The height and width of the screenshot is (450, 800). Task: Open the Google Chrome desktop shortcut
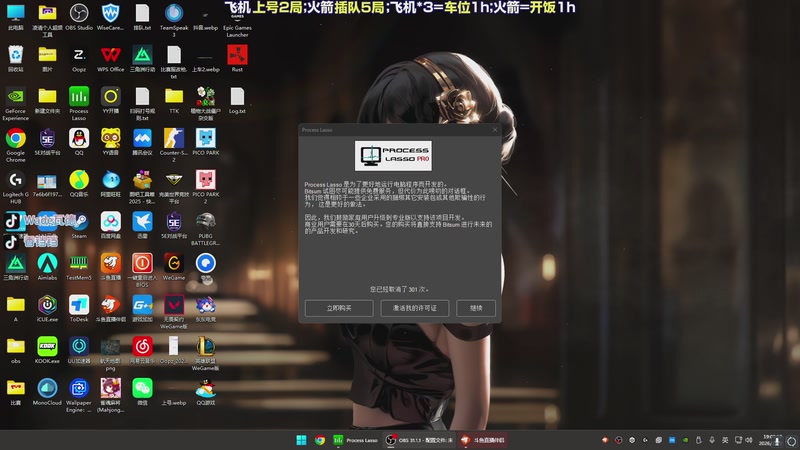tap(15, 145)
